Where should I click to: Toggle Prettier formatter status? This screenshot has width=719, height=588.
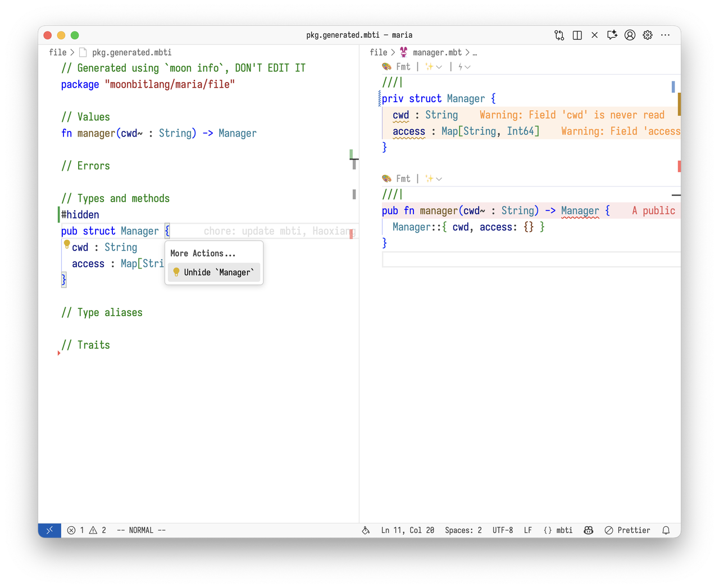[627, 530]
